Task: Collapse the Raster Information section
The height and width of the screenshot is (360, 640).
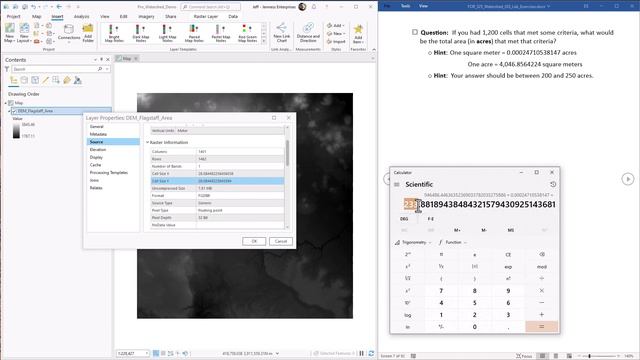Action: coord(148,142)
